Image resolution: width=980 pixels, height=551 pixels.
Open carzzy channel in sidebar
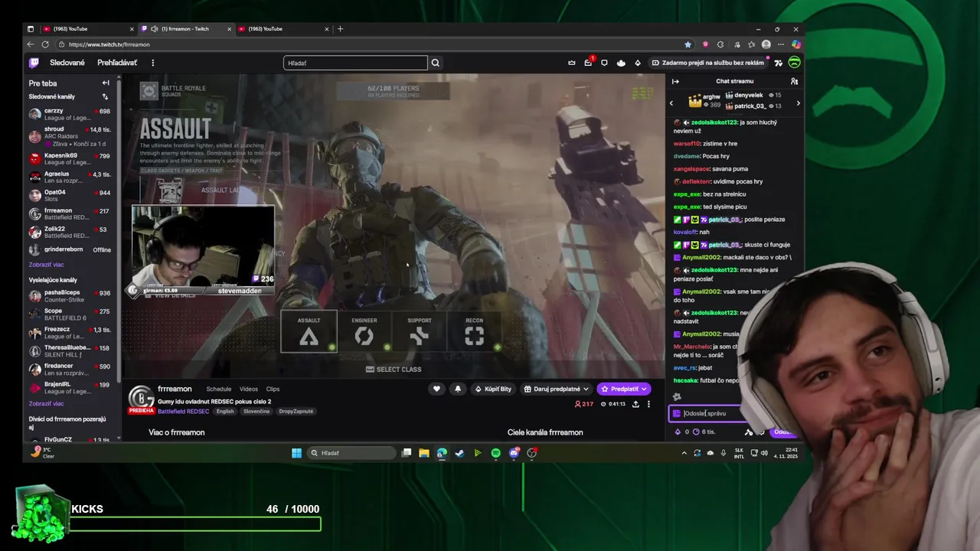(x=70, y=114)
